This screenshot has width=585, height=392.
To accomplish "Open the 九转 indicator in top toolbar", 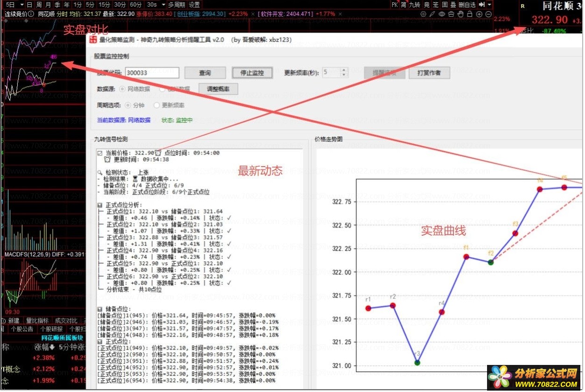I will [414, 5].
